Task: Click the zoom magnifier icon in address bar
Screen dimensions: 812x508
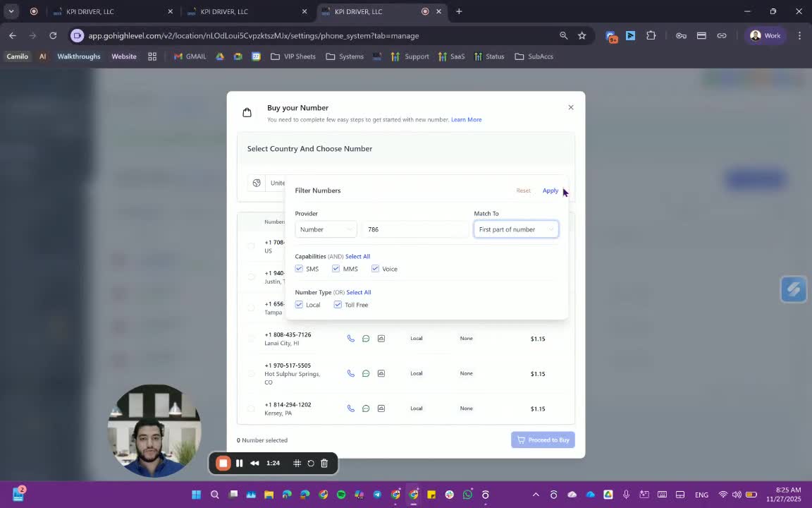Action: point(563,36)
